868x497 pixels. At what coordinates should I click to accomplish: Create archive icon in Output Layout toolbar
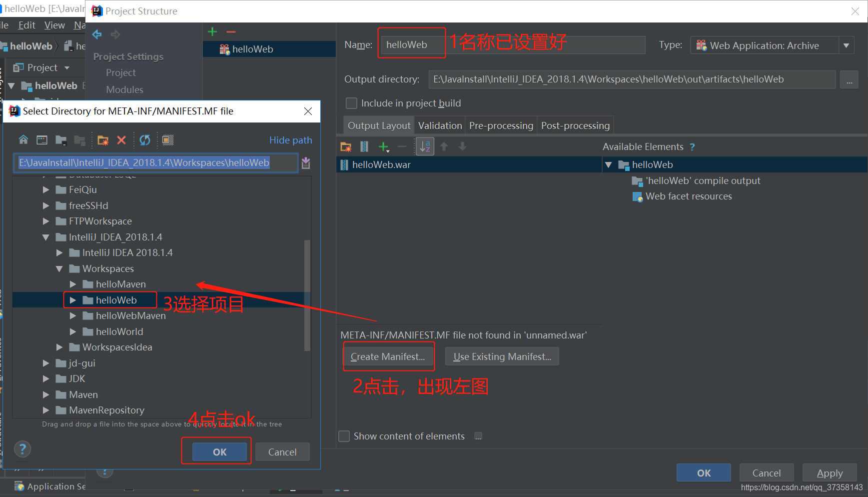point(364,146)
